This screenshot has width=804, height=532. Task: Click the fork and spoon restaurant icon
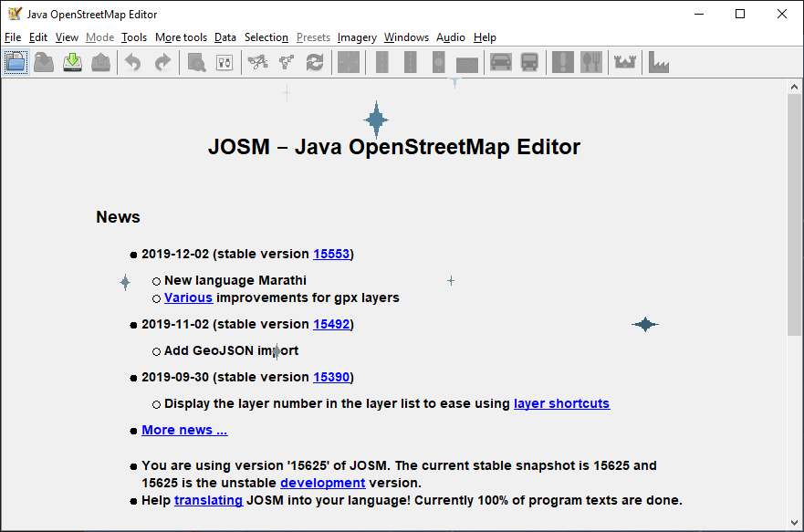pyautogui.click(x=591, y=63)
